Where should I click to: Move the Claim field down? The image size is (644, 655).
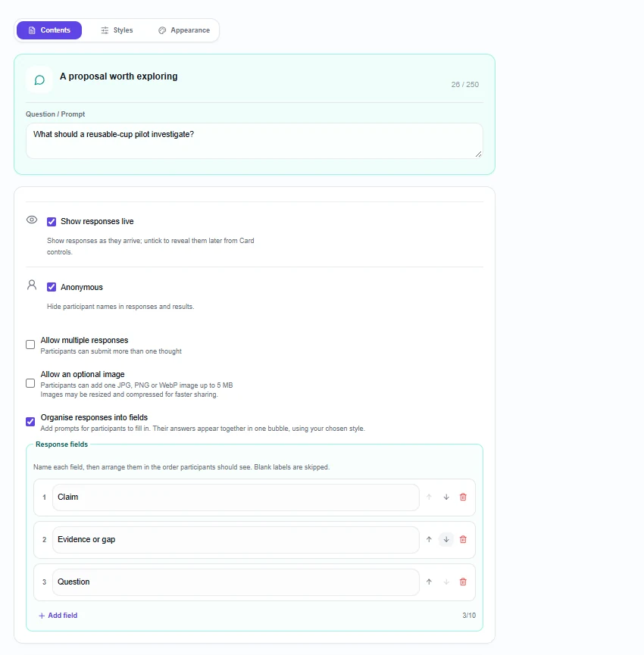pyautogui.click(x=446, y=497)
